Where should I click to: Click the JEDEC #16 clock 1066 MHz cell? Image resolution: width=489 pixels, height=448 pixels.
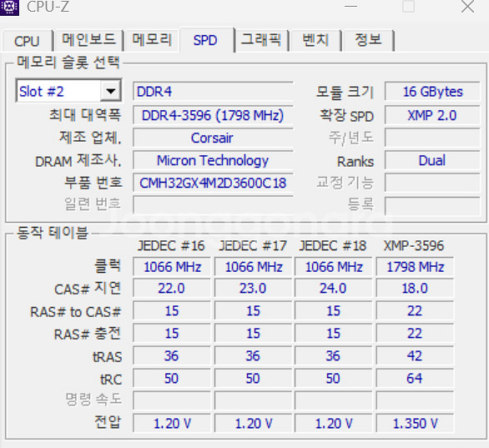pos(172,267)
